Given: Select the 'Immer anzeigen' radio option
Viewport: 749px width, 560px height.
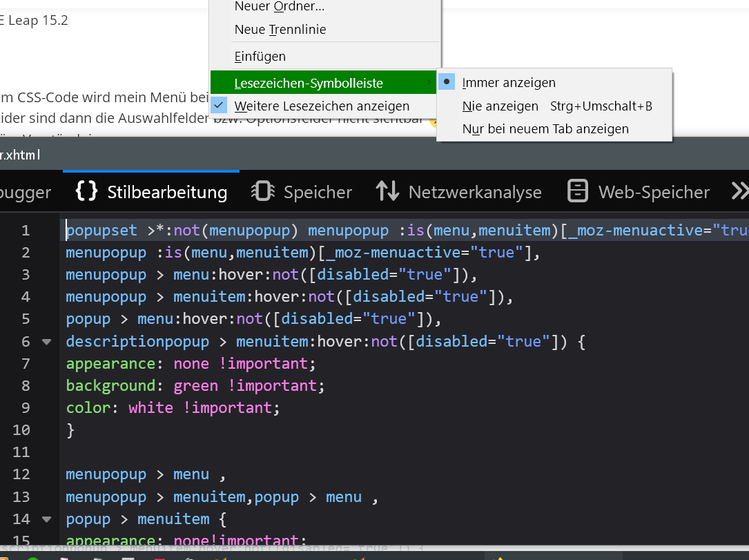Looking at the screenshot, I should click(447, 82).
